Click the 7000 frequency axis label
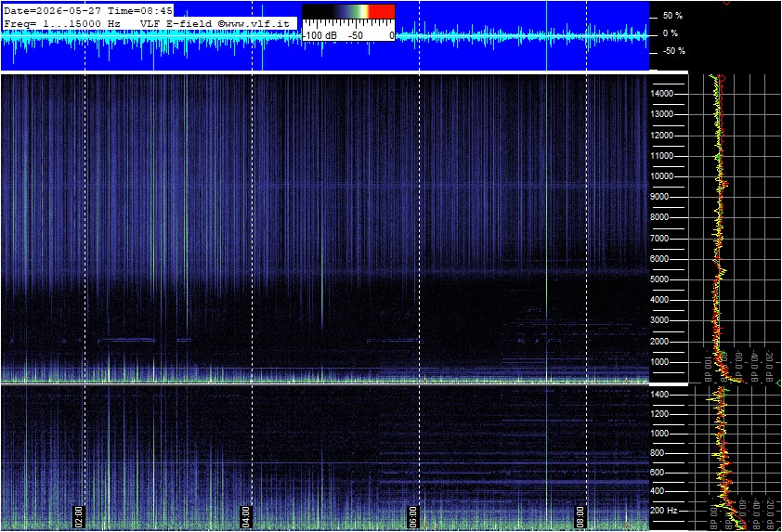Viewport: 782px width, 532px height. pyautogui.click(x=659, y=239)
